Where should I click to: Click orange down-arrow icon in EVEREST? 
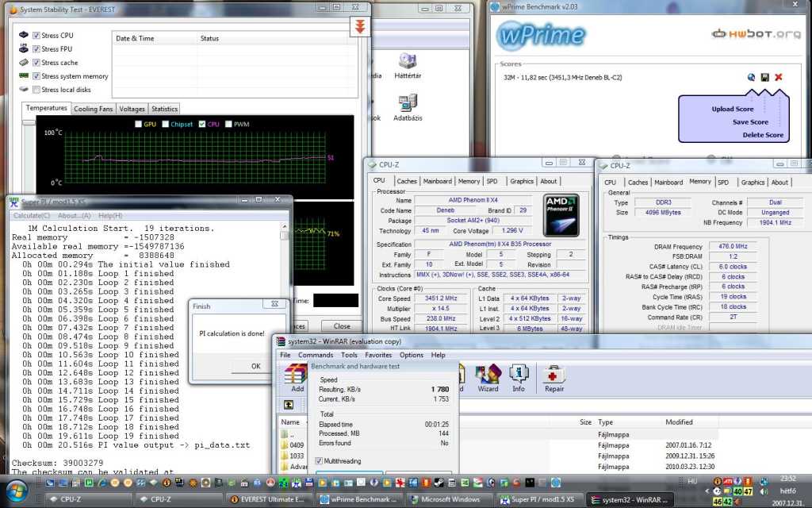click(x=360, y=26)
